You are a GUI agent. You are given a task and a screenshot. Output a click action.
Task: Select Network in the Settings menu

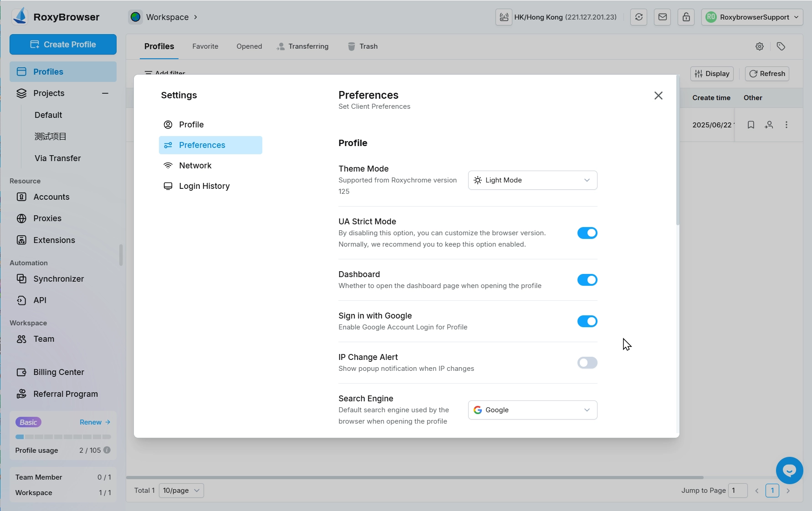[195, 166]
